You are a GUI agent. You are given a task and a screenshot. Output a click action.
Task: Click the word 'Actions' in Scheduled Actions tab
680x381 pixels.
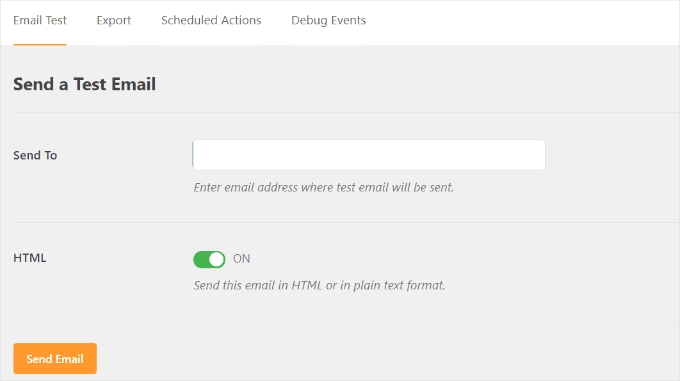pos(241,20)
